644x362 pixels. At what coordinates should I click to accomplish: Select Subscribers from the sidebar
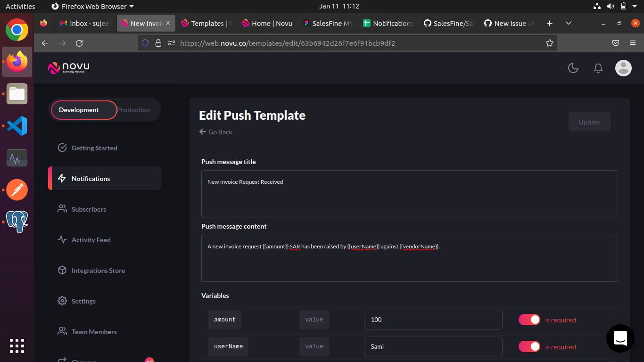pos(88,209)
